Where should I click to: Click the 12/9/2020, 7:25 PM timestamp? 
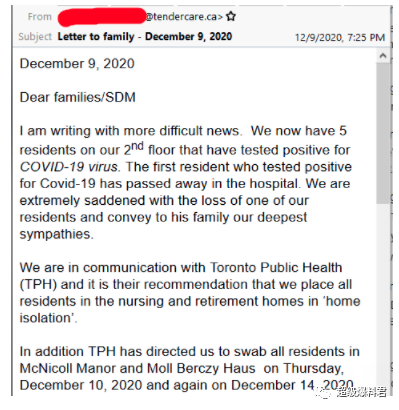(x=340, y=37)
